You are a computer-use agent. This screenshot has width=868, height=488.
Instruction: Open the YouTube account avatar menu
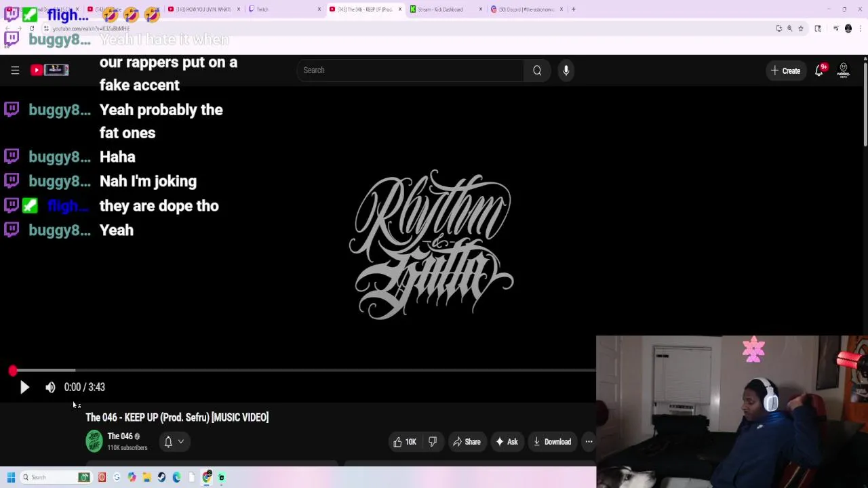(x=844, y=70)
